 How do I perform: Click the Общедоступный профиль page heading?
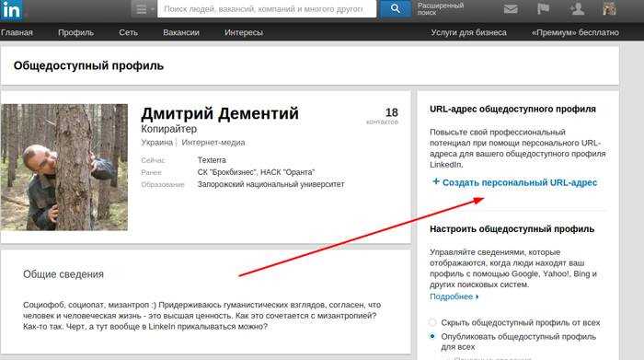(x=88, y=65)
